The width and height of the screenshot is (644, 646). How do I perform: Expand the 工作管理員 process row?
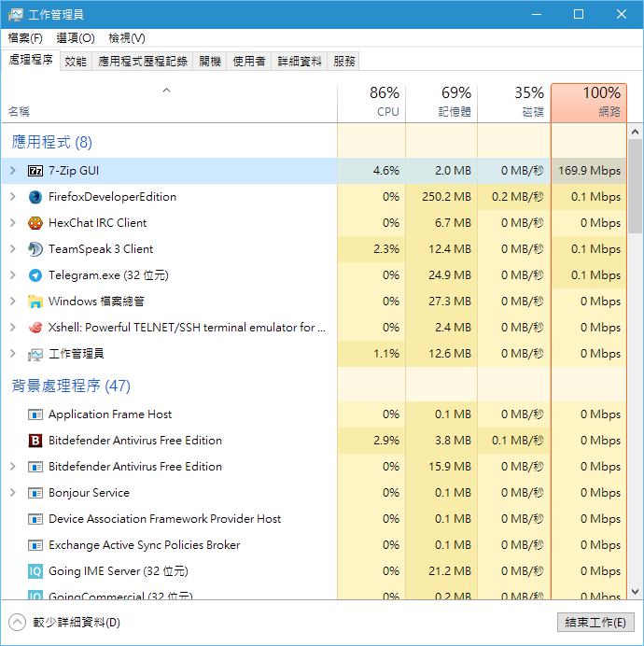13,354
